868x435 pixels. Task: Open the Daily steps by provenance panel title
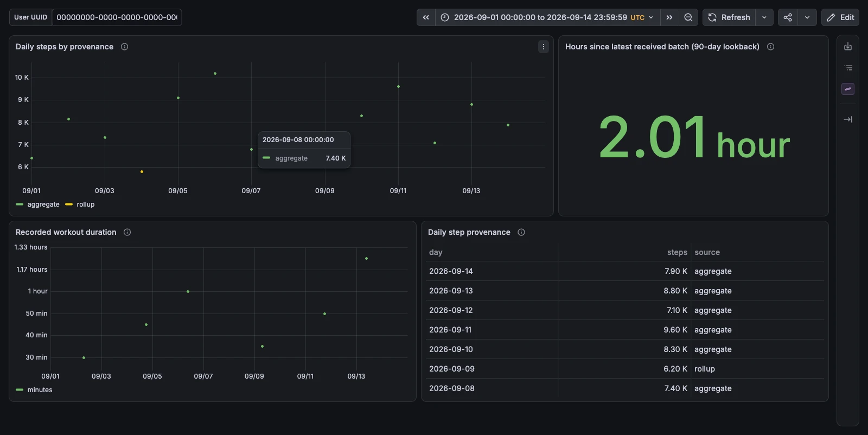point(65,47)
